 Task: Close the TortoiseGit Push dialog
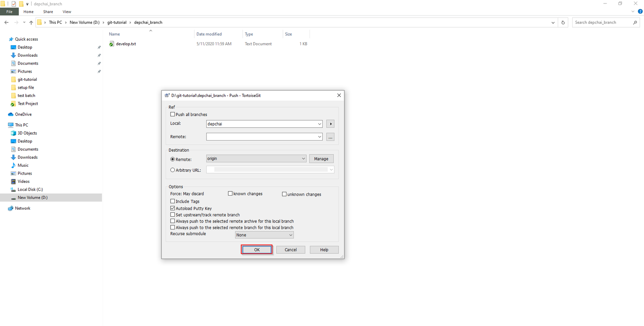coord(339,95)
